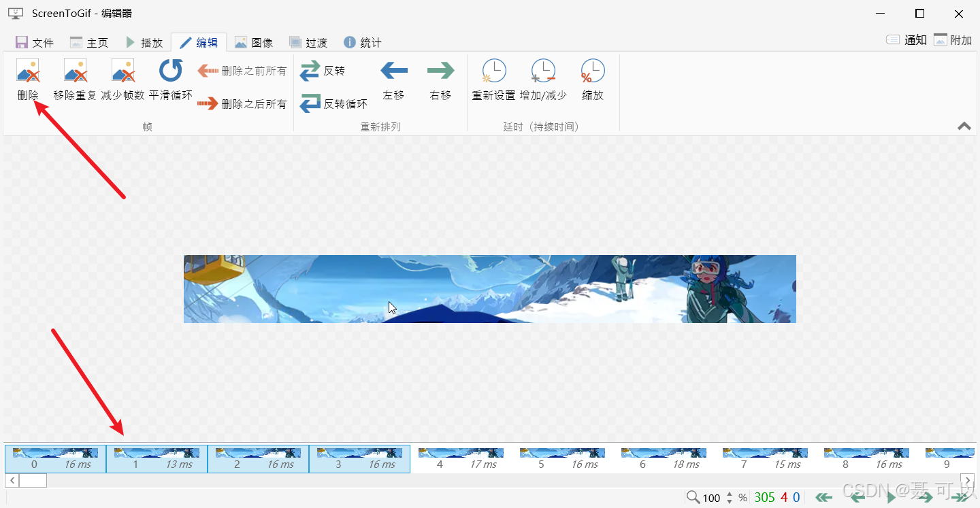This screenshot has width=980, height=508.
Task: Click the 重新设置 override delay icon
Action: pyautogui.click(x=494, y=71)
